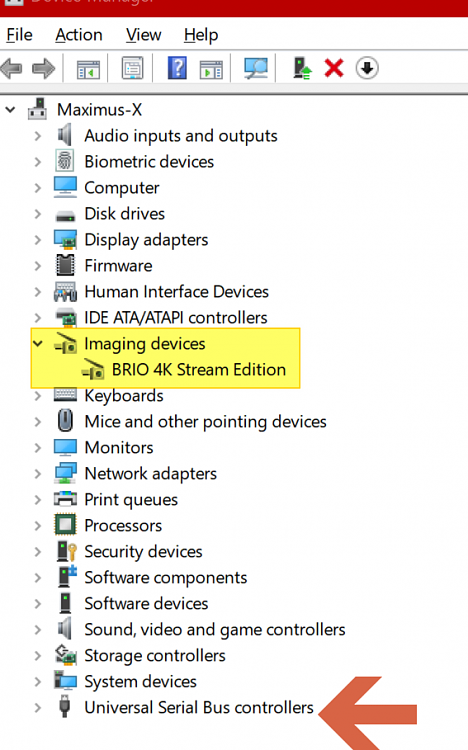Expand the Display adapters category
The width and height of the screenshot is (468, 750).
tap(38, 240)
